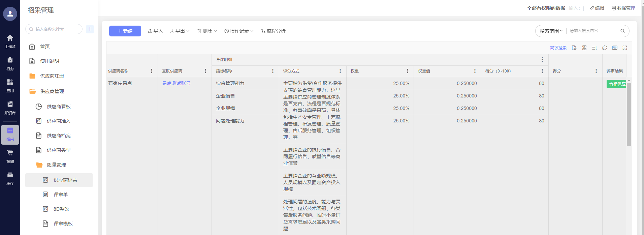Open the 库存 inventory icon
644x235 pixels.
10,178
